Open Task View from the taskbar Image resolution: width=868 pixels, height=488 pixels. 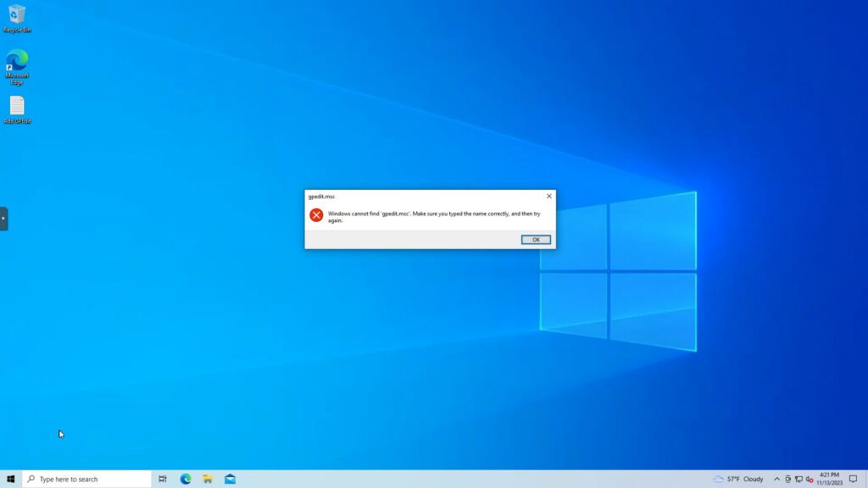point(163,479)
